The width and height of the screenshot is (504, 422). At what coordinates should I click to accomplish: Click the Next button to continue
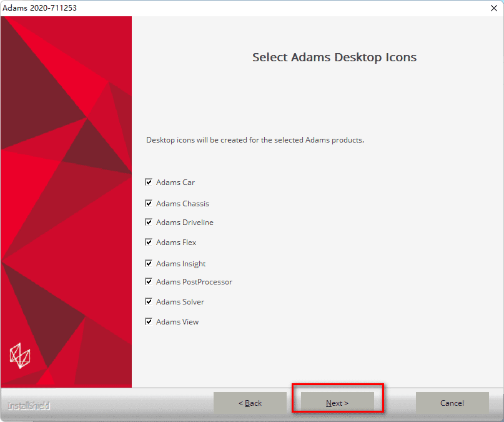point(337,403)
